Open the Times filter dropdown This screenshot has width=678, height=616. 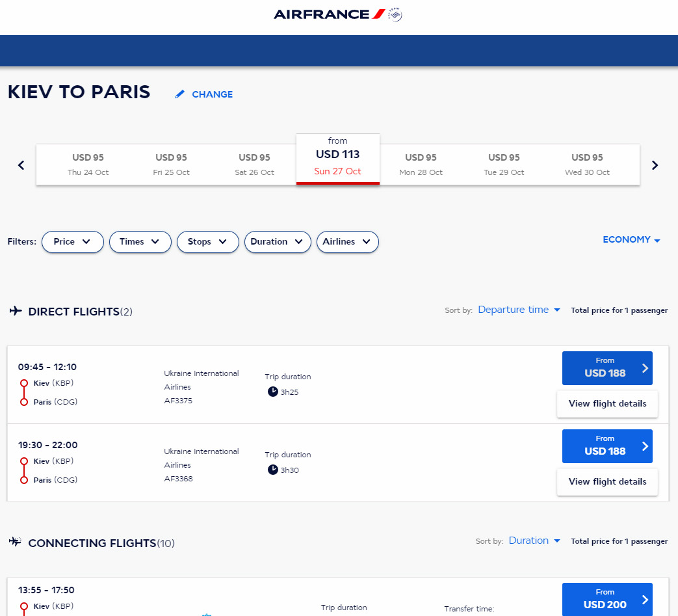pos(140,242)
